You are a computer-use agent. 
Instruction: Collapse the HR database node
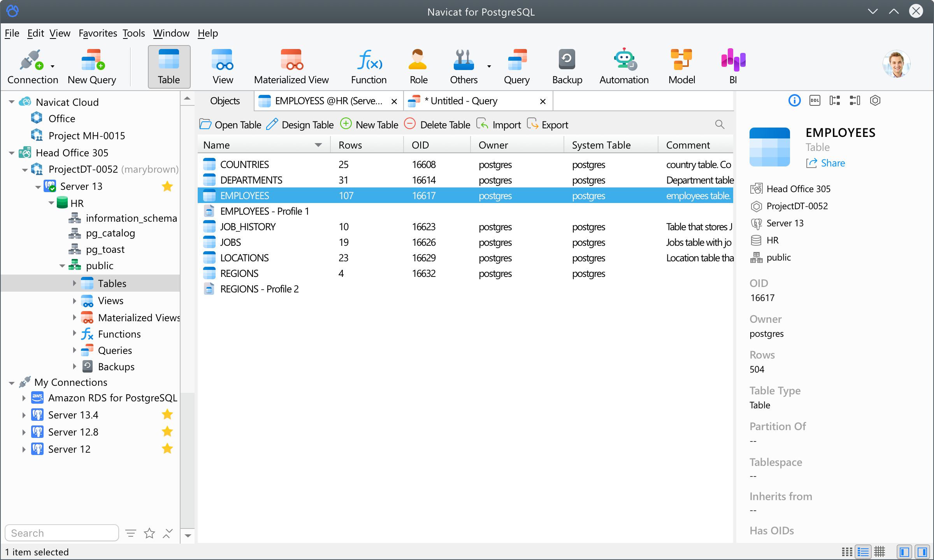coord(51,203)
